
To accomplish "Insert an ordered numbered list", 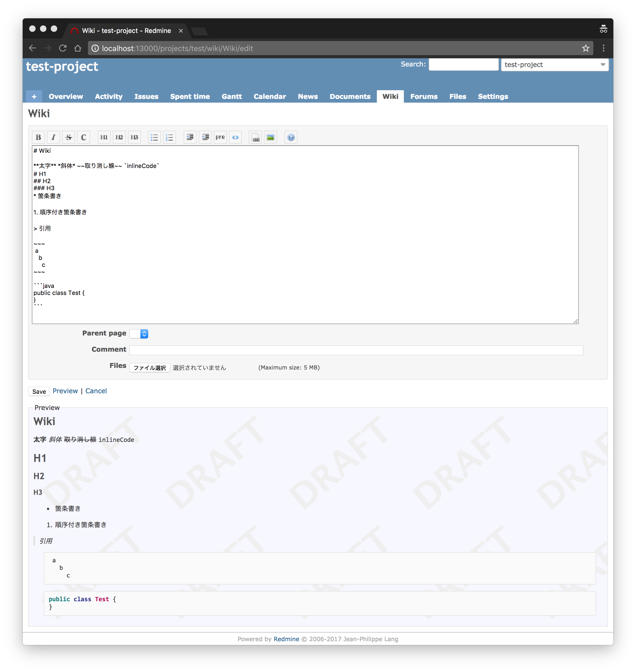I will click(169, 137).
